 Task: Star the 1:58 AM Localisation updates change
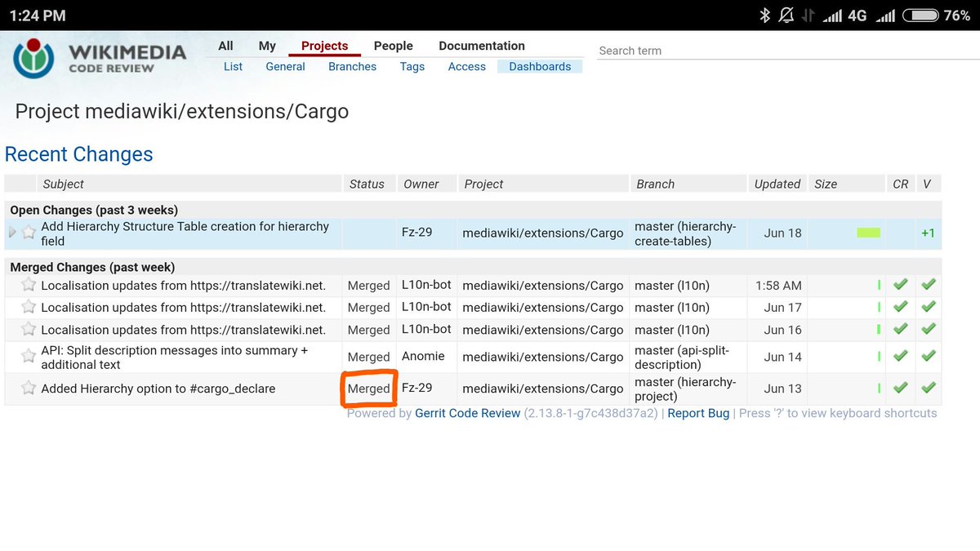click(x=29, y=285)
